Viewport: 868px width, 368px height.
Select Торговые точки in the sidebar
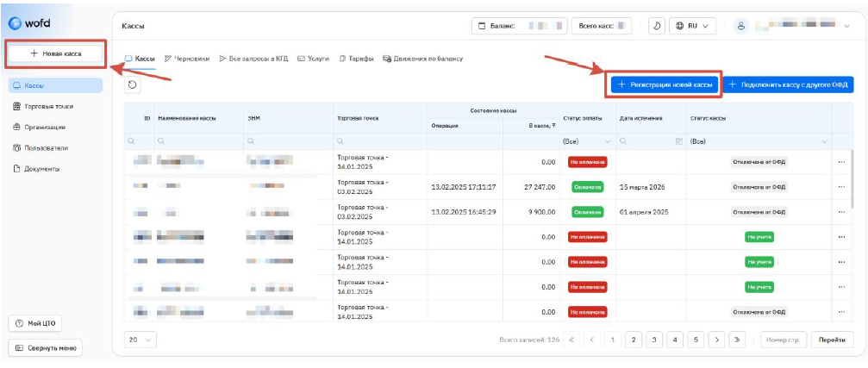tap(48, 106)
